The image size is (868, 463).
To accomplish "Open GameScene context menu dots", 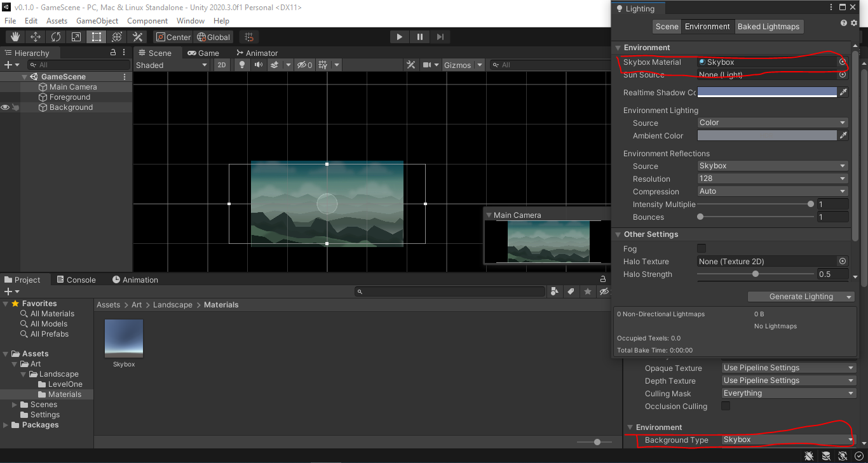I will [125, 77].
